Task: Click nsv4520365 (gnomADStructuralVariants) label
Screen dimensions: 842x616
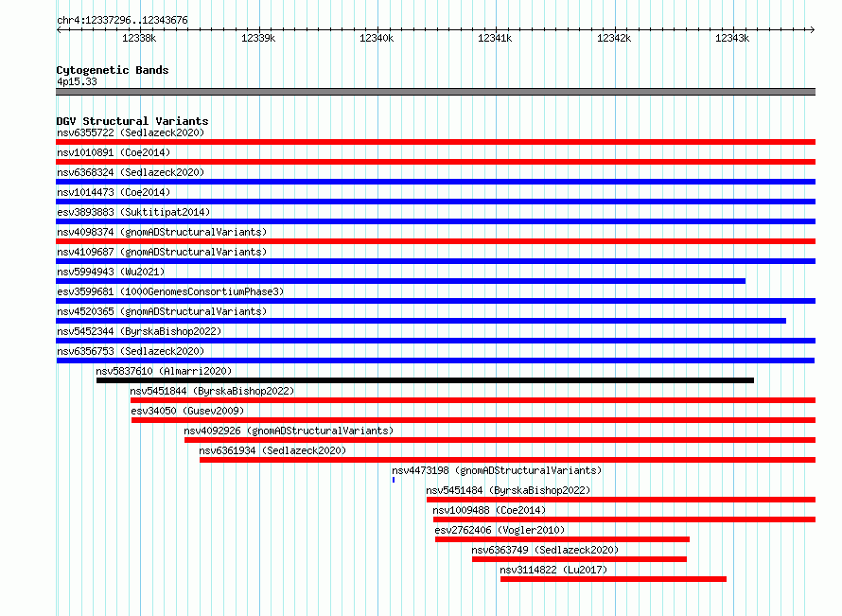Action: tap(162, 311)
